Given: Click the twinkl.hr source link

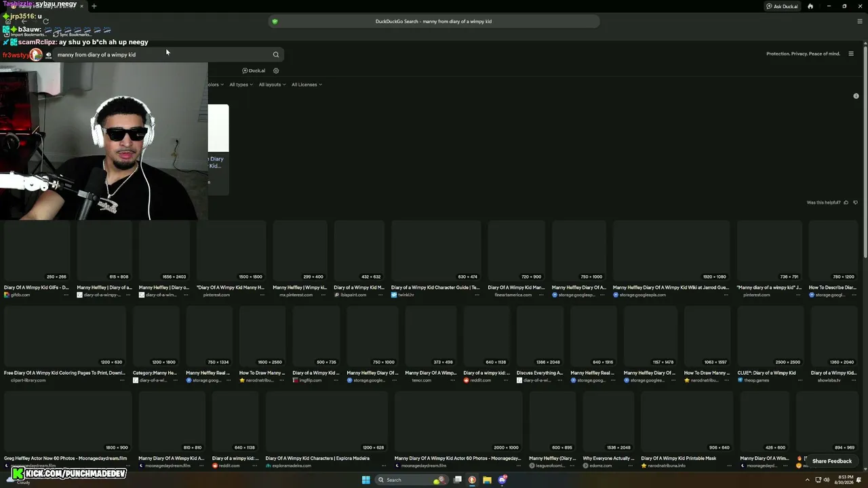Looking at the screenshot, I should 406,295.
